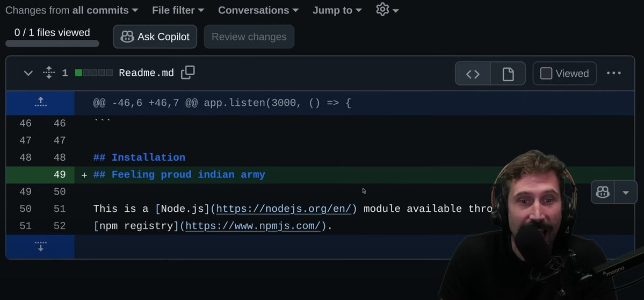Click new line number 50
644x300 pixels.
(x=60, y=191)
